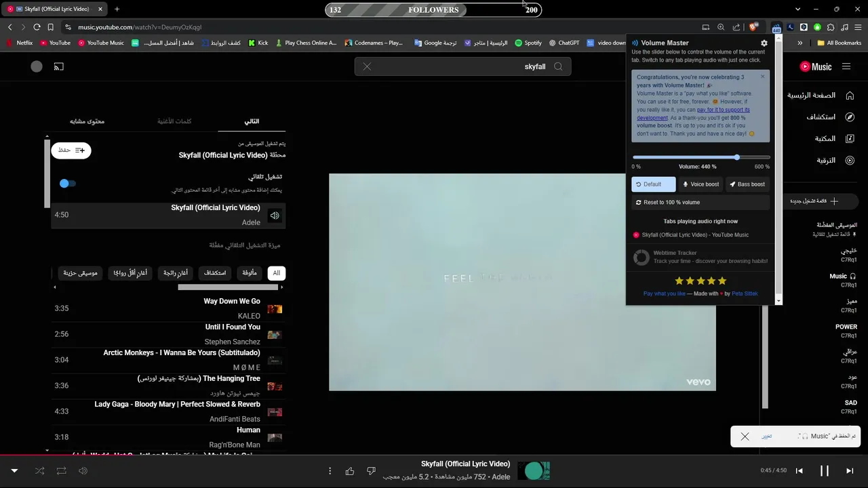The width and height of the screenshot is (868, 488).
Task: Select the All filter chip
Action: pyautogui.click(x=276, y=273)
